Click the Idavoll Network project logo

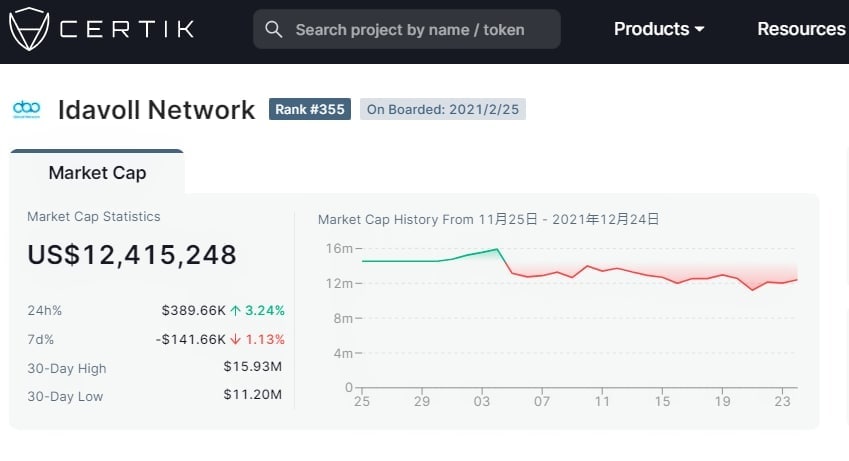click(27, 109)
